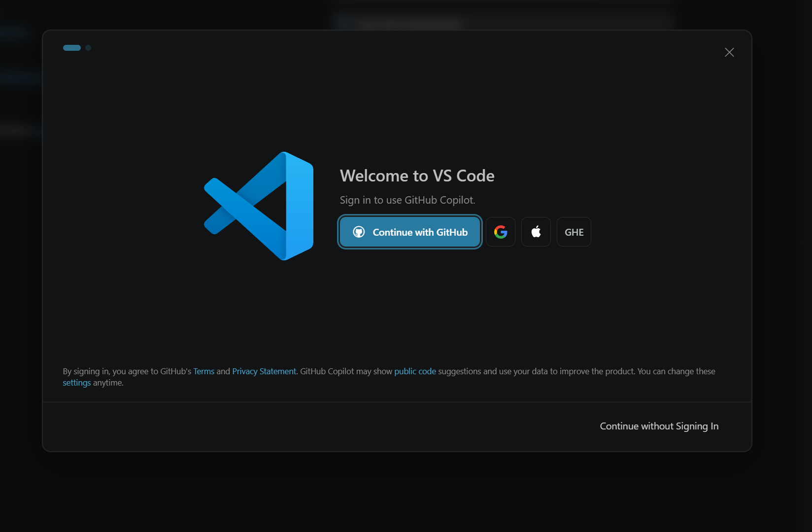Choose the GHE sign-in option
This screenshot has height=532, width=812.
pos(574,232)
